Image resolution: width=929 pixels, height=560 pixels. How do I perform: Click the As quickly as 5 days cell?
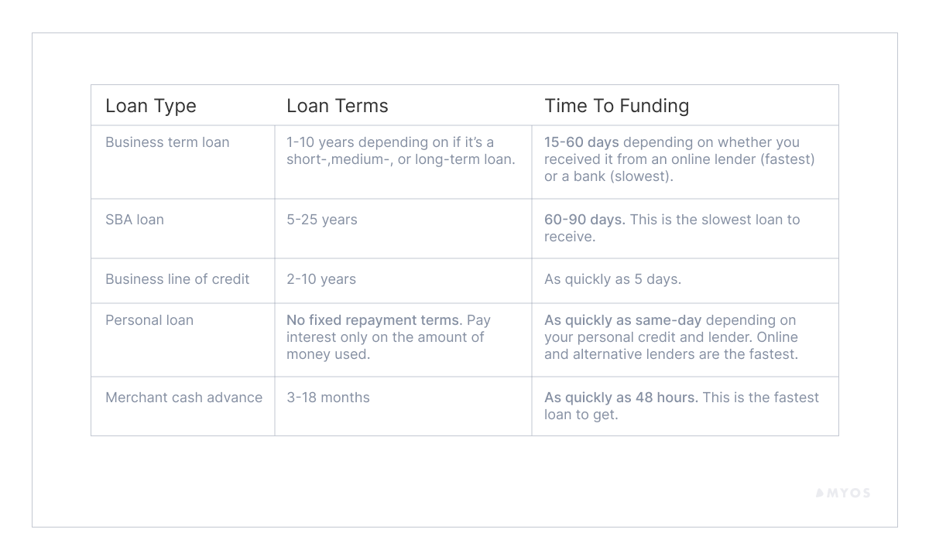click(x=612, y=279)
